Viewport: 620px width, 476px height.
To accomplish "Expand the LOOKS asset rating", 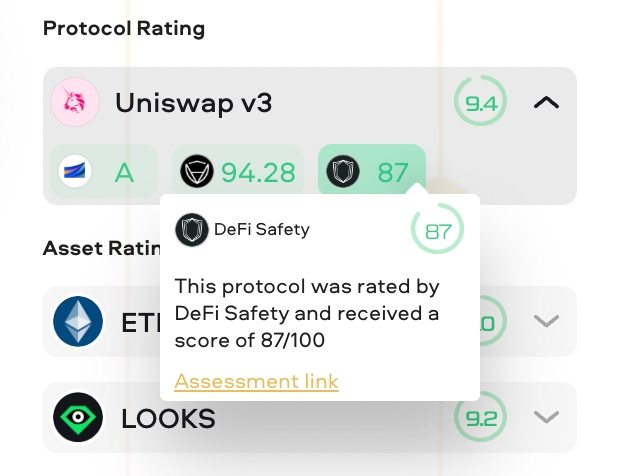I will [x=545, y=417].
